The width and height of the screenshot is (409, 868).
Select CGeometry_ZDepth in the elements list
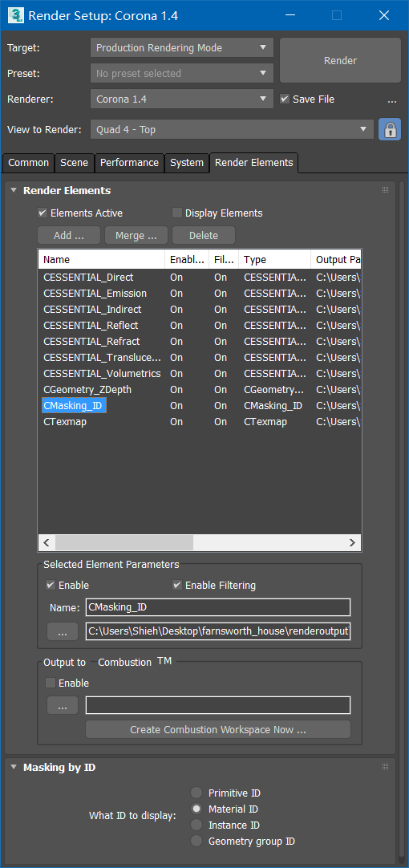pos(87,390)
